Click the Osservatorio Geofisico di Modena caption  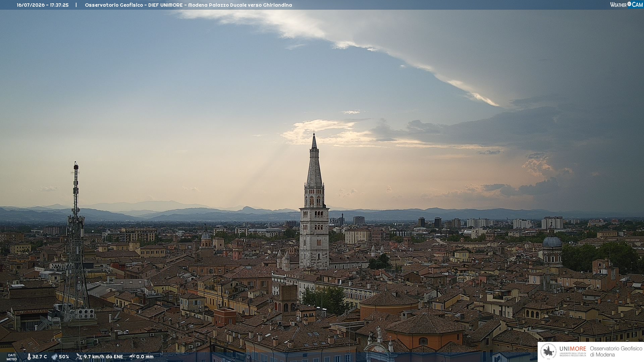point(616,352)
